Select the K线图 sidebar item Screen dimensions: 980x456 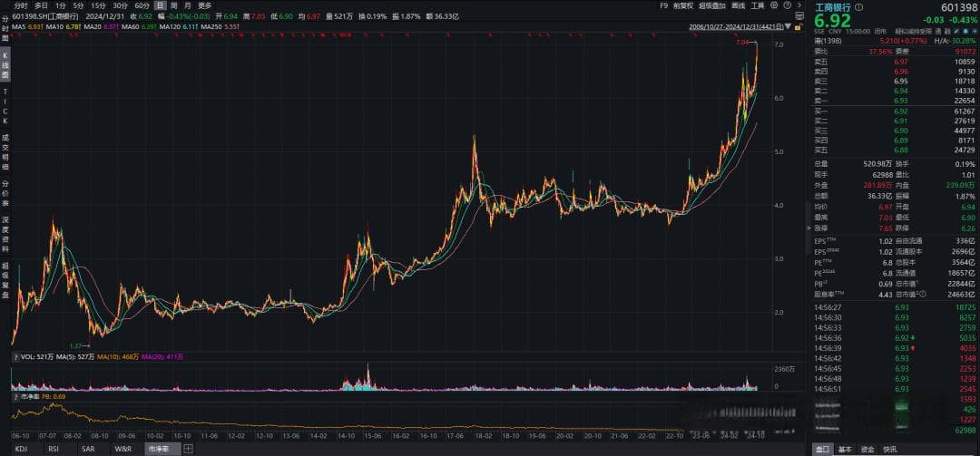(x=5, y=65)
